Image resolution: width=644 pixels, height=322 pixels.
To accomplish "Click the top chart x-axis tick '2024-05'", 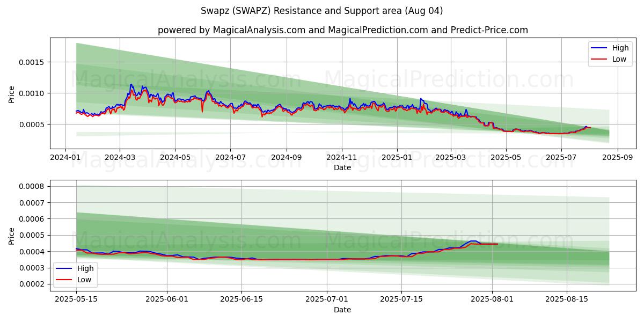I will [x=174, y=158].
